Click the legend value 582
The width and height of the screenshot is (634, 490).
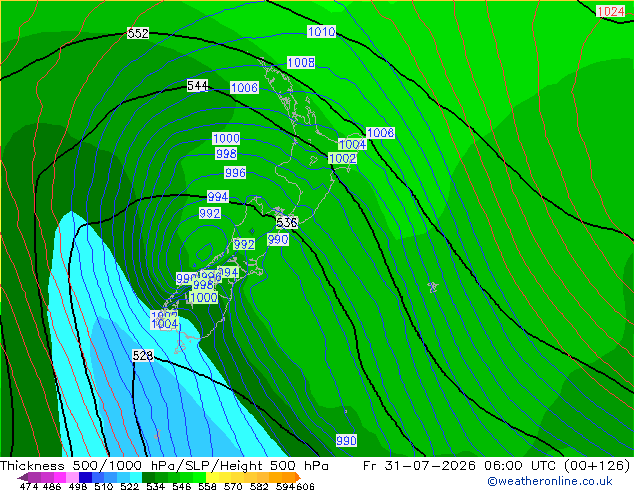259,486
